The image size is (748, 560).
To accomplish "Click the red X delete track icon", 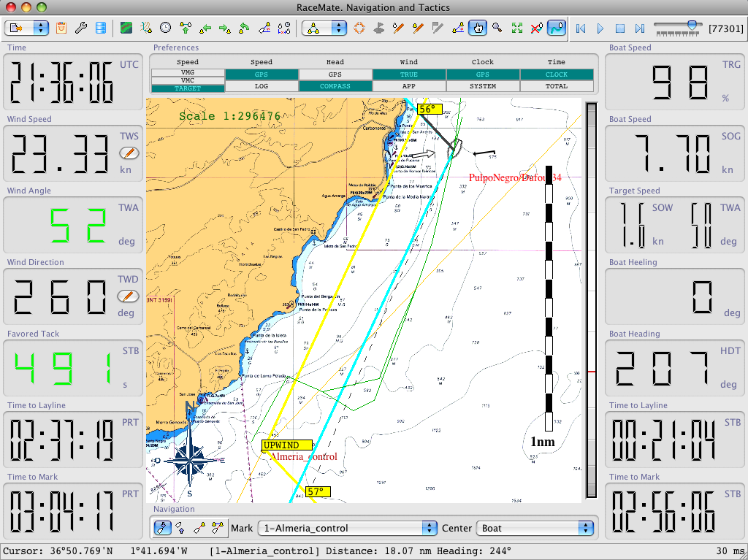I will pyautogui.click(x=537, y=28).
